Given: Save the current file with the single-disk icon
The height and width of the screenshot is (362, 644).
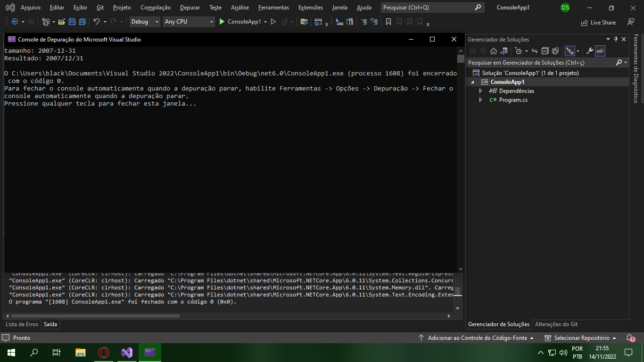Looking at the screenshot, I should point(72,22).
